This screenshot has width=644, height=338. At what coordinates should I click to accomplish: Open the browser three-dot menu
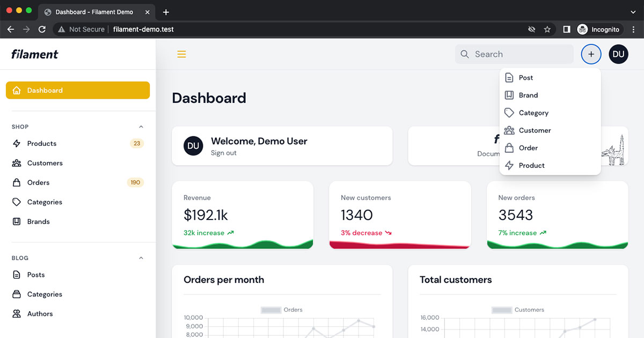pos(634,30)
